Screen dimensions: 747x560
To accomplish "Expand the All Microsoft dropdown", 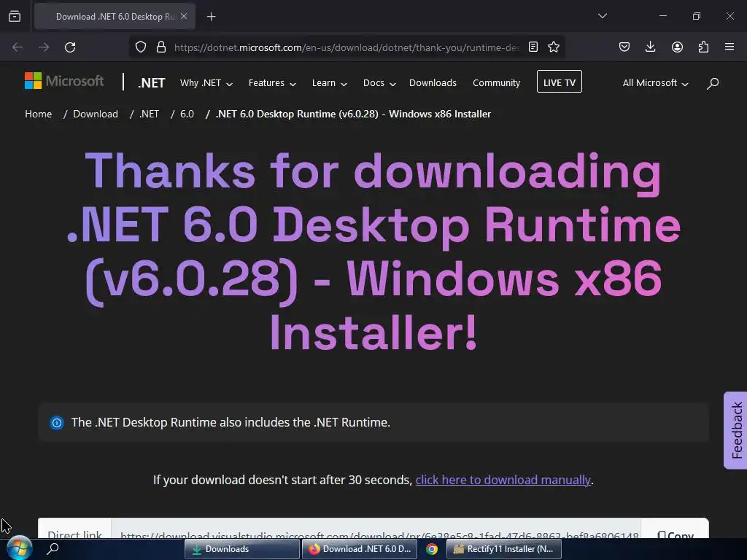I will 655,83.
